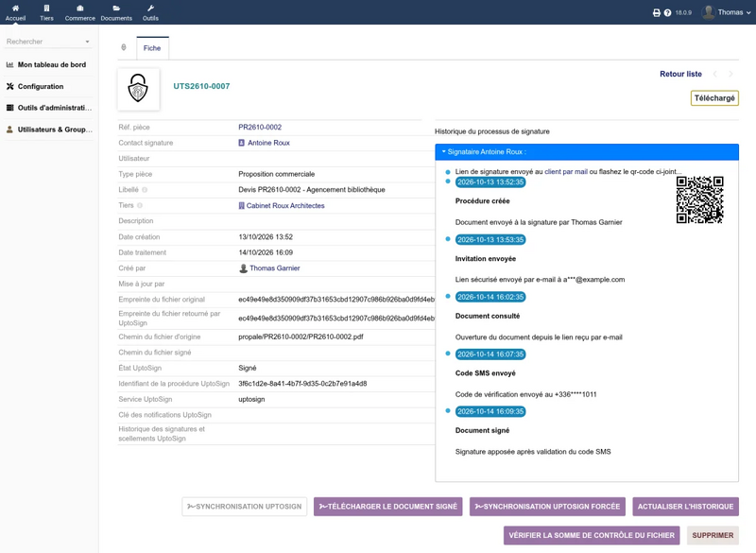
Task: Click the Outils d'administration server icon
Action: (x=9, y=108)
